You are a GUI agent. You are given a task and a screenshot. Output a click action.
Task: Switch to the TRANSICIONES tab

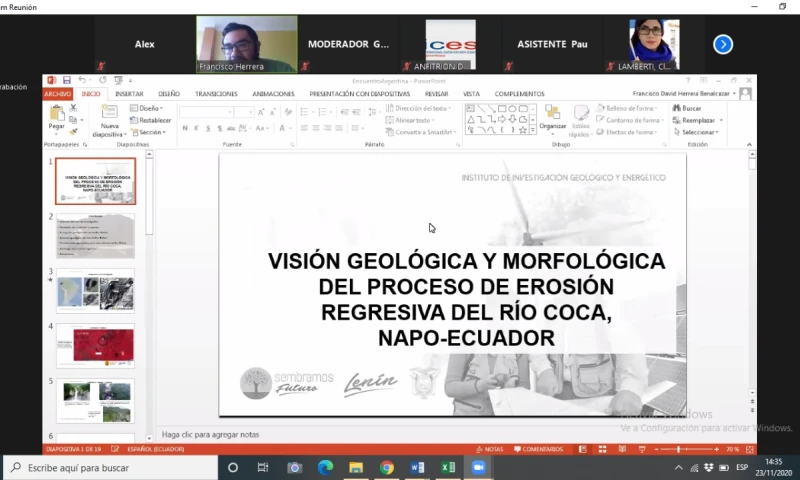point(216,94)
